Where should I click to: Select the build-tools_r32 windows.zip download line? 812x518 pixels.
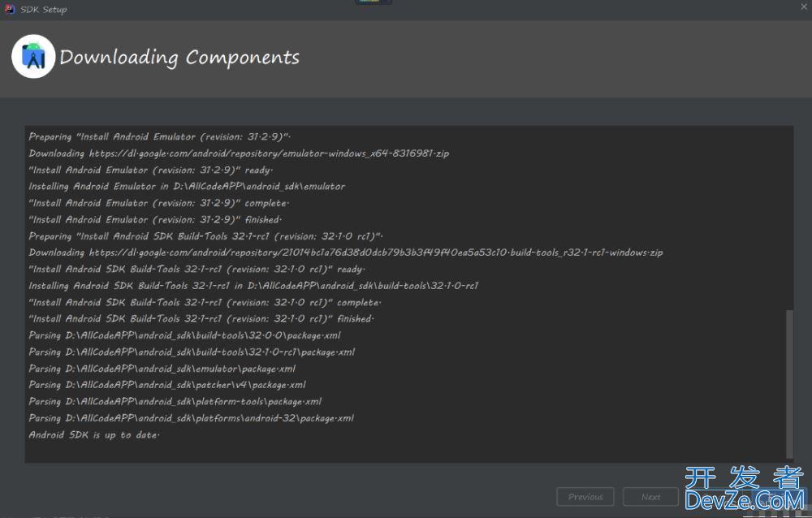click(345, 253)
